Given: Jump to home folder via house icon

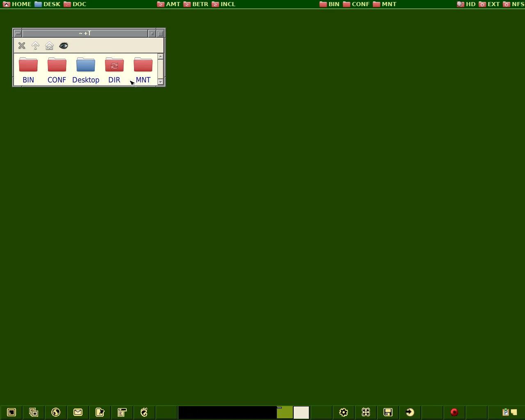Looking at the screenshot, I should coord(50,46).
